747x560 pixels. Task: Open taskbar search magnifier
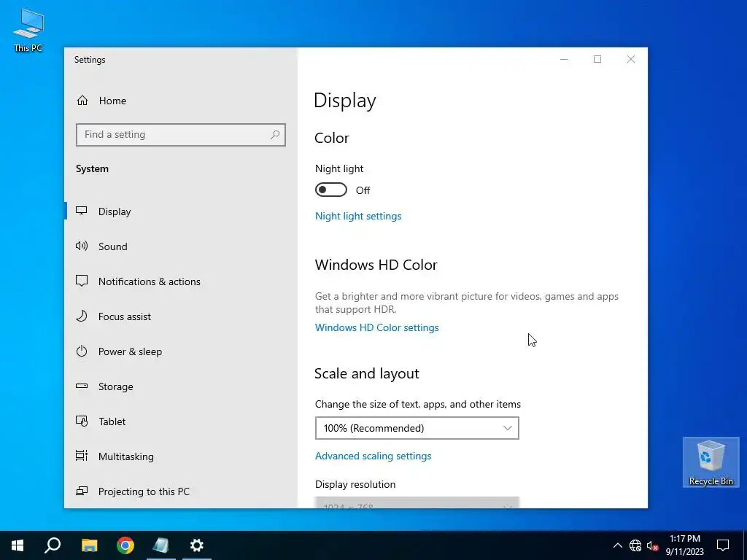click(x=53, y=545)
